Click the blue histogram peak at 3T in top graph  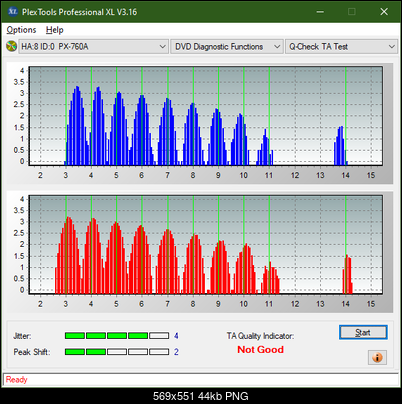[x=77, y=125]
